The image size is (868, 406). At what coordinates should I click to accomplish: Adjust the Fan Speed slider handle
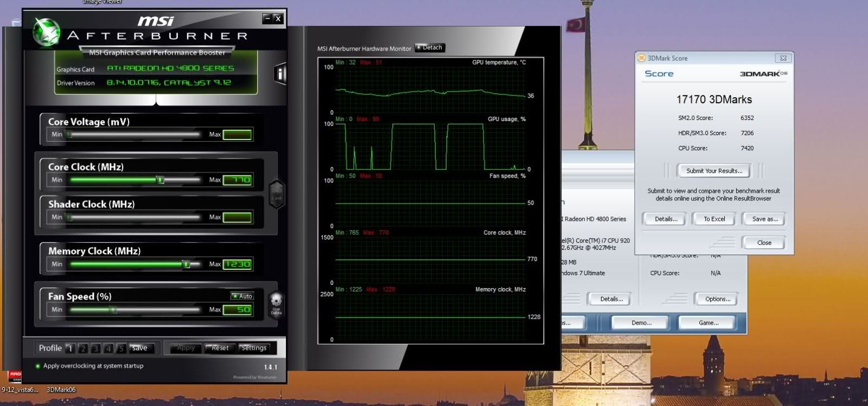[113, 309]
